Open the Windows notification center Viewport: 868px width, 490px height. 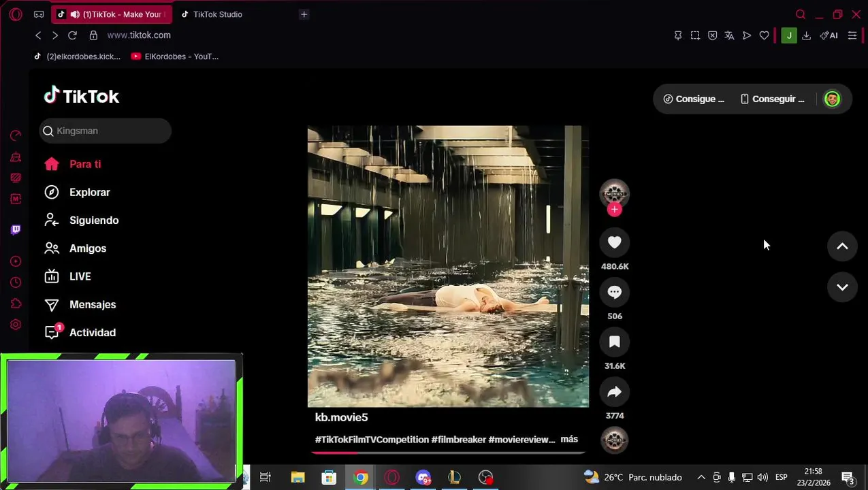pos(848,478)
